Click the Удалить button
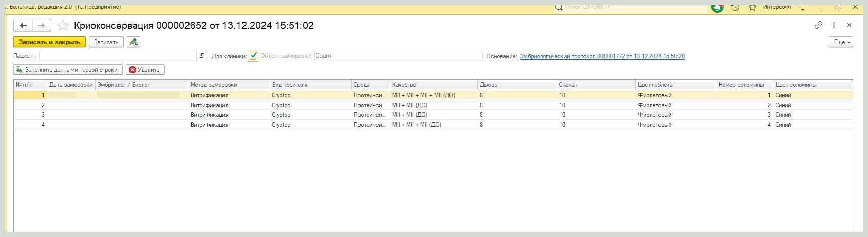The image size is (868, 237). 145,70
